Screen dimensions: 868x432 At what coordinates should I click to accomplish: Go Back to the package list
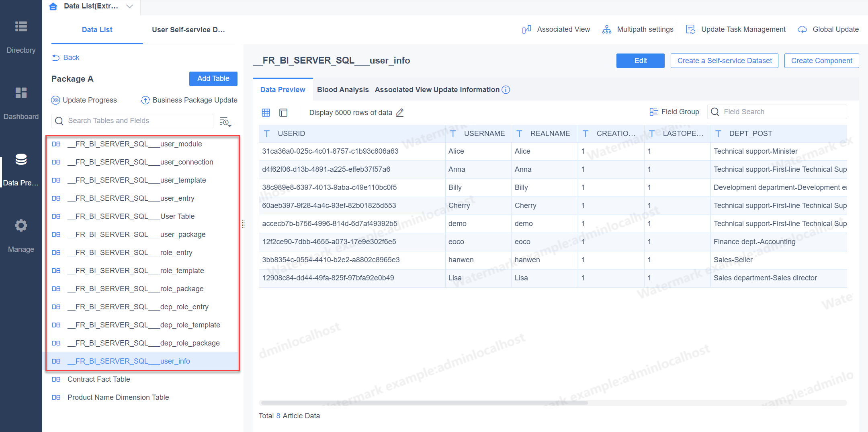66,58
